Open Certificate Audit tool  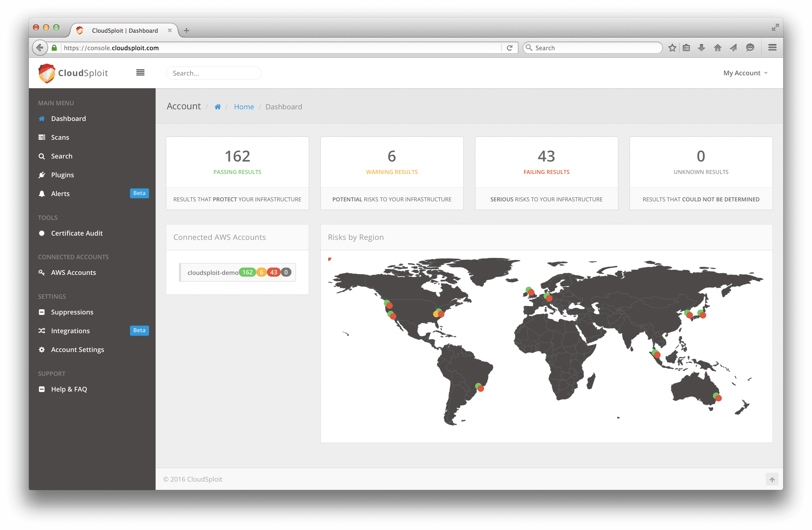coord(77,233)
